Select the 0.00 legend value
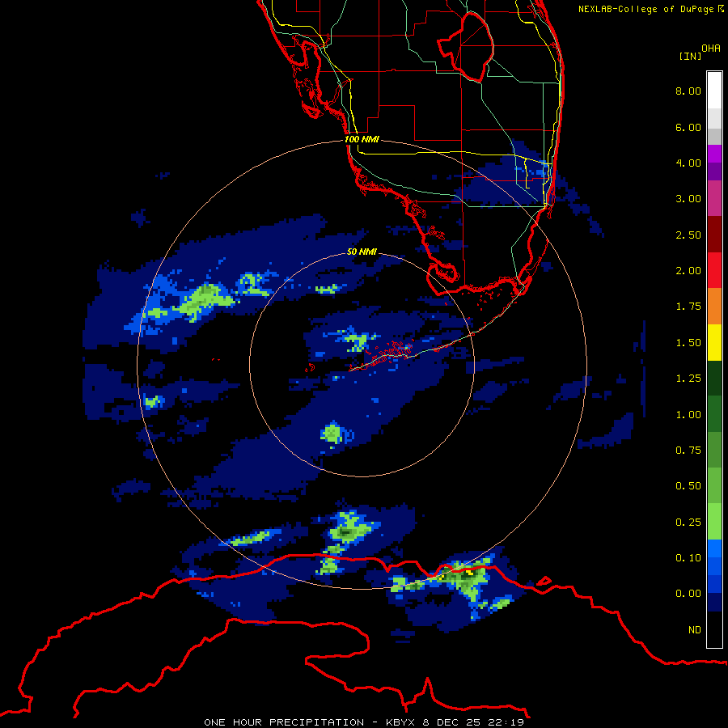Viewport: 728px width, 728px height. (x=688, y=594)
